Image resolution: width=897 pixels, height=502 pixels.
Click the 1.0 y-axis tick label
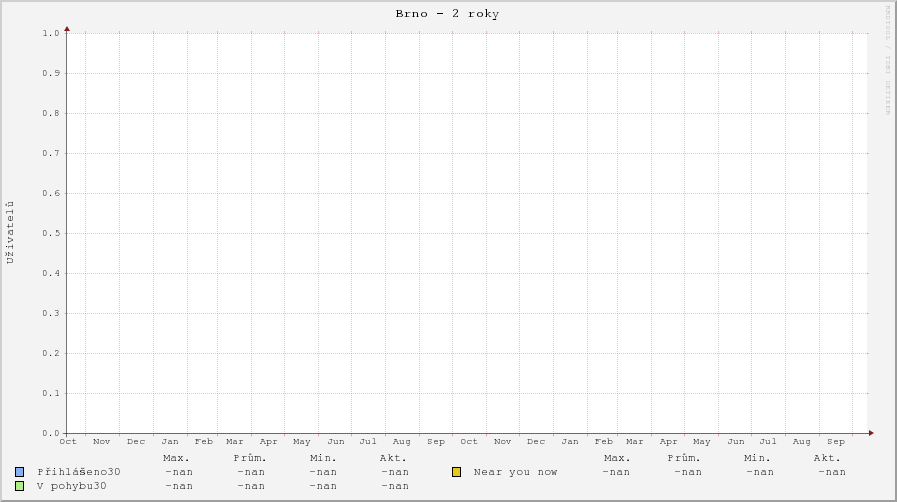click(x=52, y=33)
